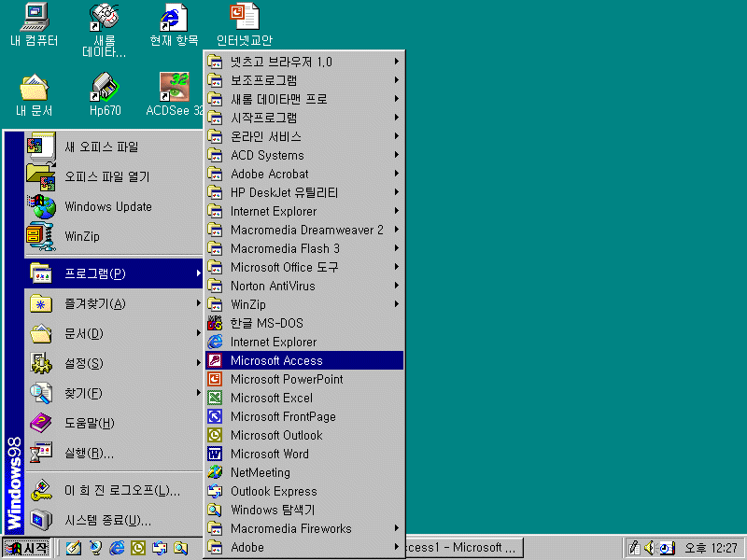The height and width of the screenshot is (560, 747).
Task: Click the Internet Explorer quick launch icon in the taskbar
Action: pos(117,548)
